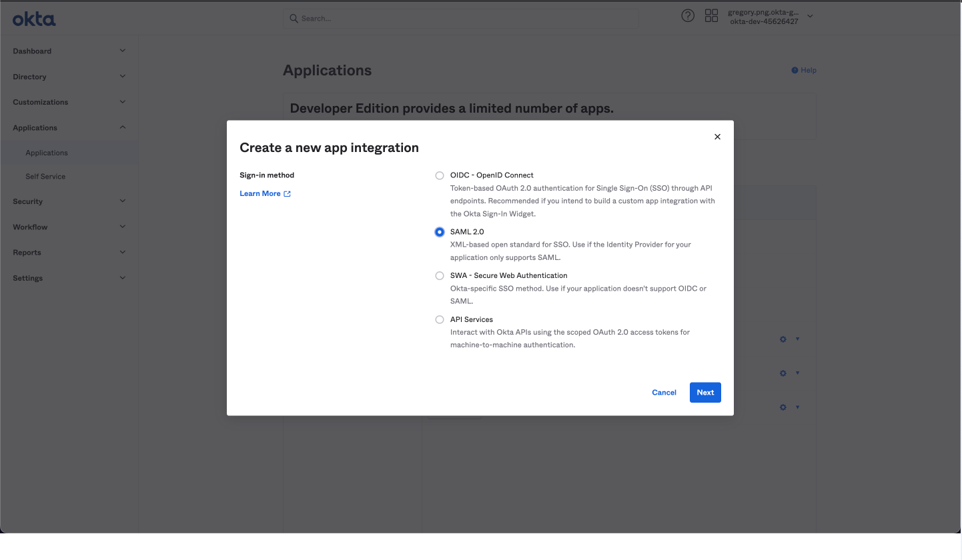
Task: Expand the Security section in the sidebar
Action: (67, 201)
